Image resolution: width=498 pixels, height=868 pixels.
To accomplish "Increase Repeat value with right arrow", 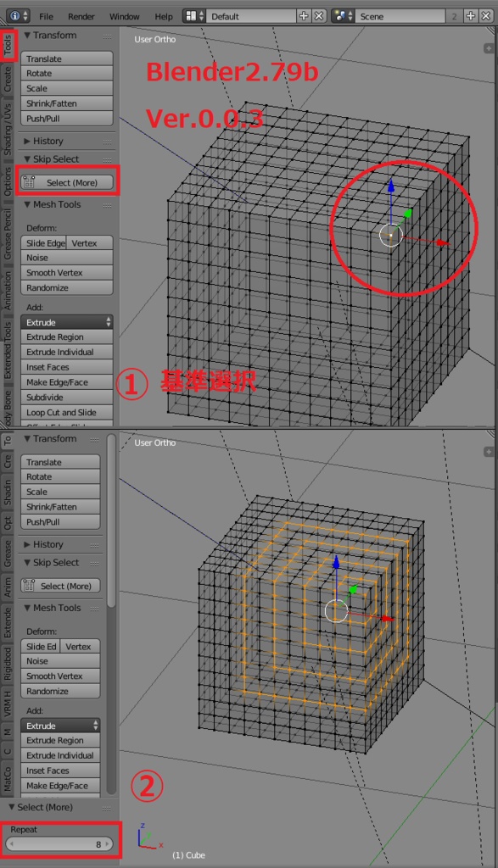I will click(x=108, y=844).
